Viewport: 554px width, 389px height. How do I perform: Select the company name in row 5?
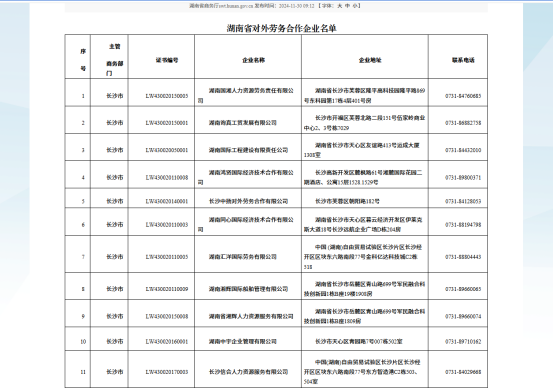click(248, 201)
